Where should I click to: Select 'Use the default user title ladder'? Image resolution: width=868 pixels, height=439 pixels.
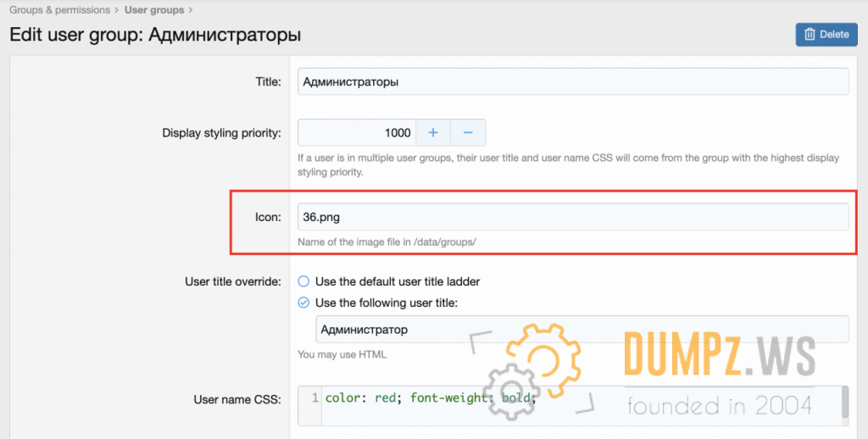click(x=303, y=281)
